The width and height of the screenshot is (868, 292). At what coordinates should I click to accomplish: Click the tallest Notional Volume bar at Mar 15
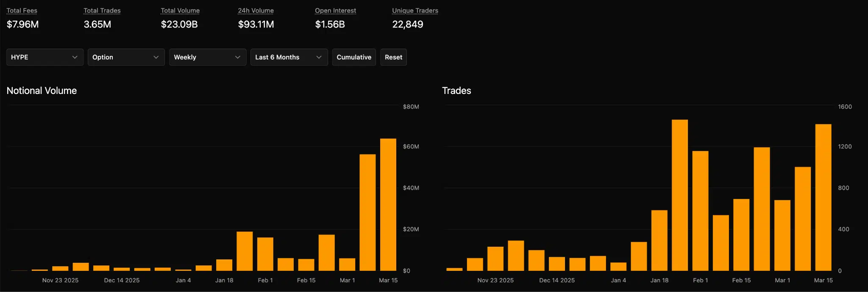coord(388,205)
